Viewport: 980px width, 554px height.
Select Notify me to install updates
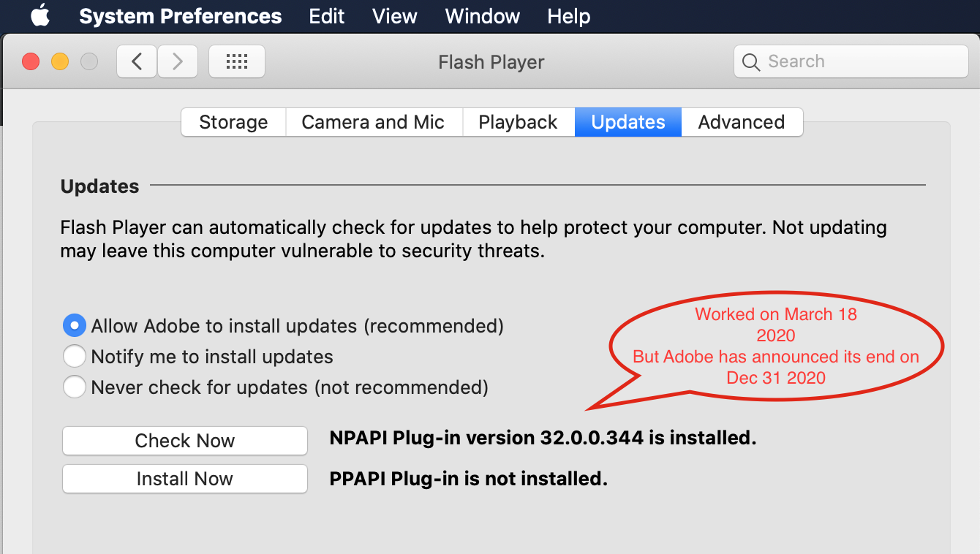pyautogui.click(x=74, y=356)
